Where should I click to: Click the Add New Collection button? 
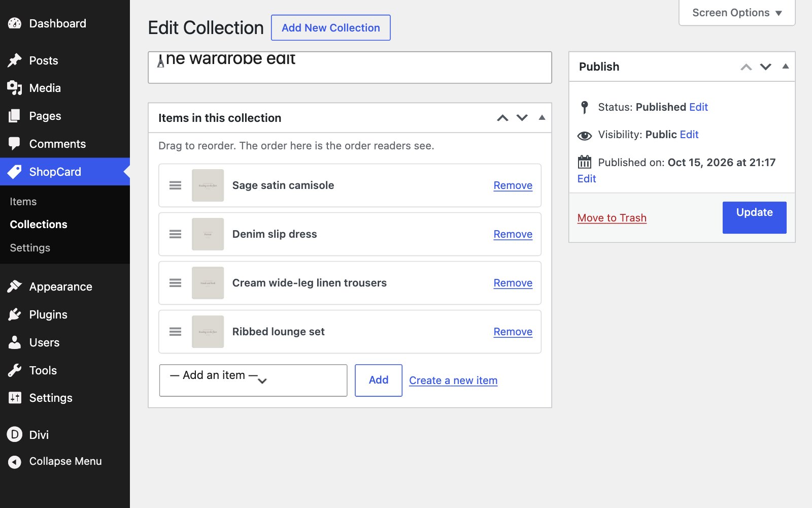point(331,27)
